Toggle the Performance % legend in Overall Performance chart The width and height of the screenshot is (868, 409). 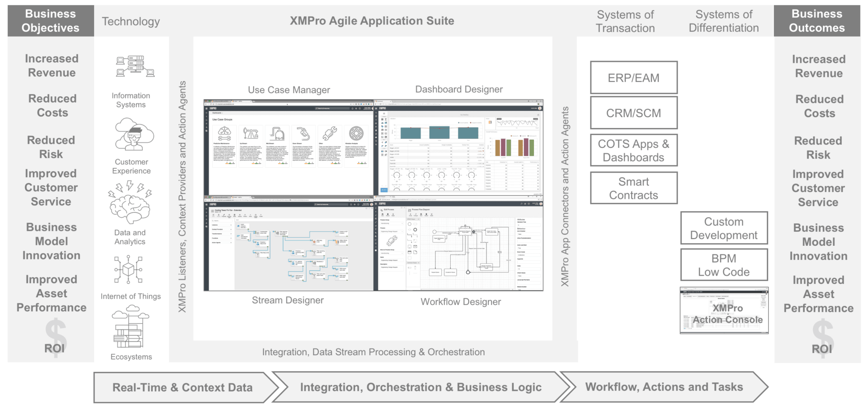point(531,136)
